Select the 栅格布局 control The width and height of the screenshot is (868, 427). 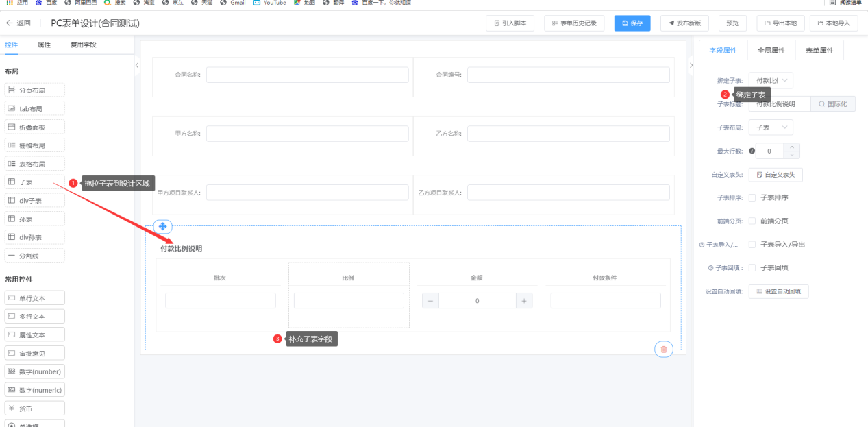pyautogui.click(x=35, y=145)
